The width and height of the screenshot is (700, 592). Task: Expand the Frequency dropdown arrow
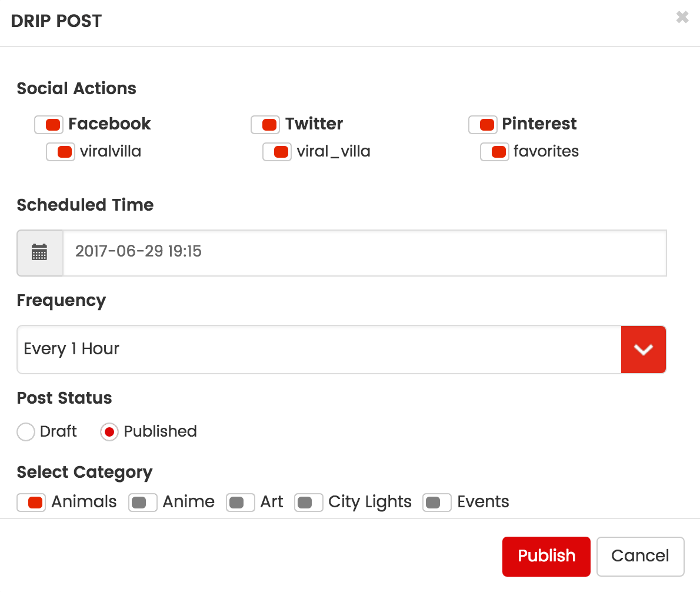tap(643, 350)
